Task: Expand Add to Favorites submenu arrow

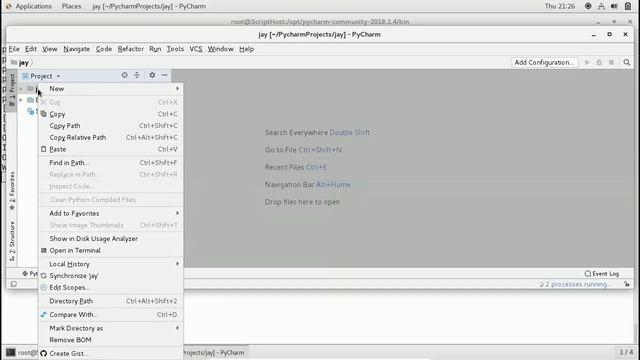Action: pyautogui.click(x=178, y=213)
